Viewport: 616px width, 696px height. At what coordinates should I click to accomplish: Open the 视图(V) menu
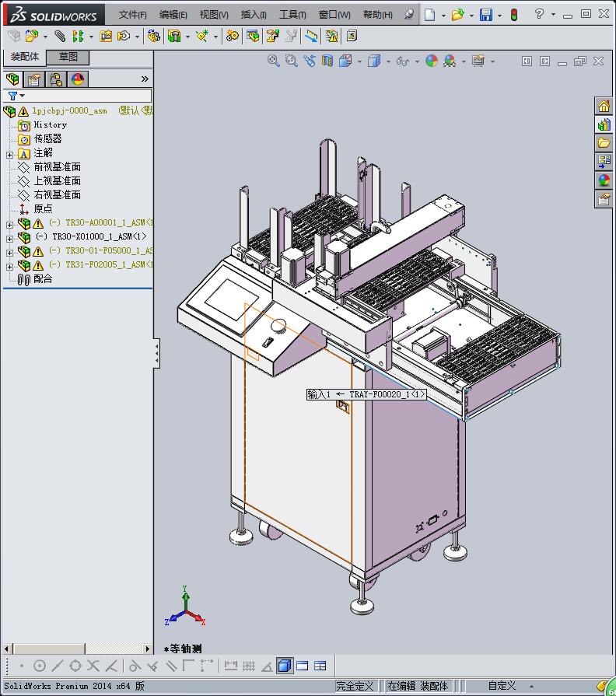click(x=214, y=15)
